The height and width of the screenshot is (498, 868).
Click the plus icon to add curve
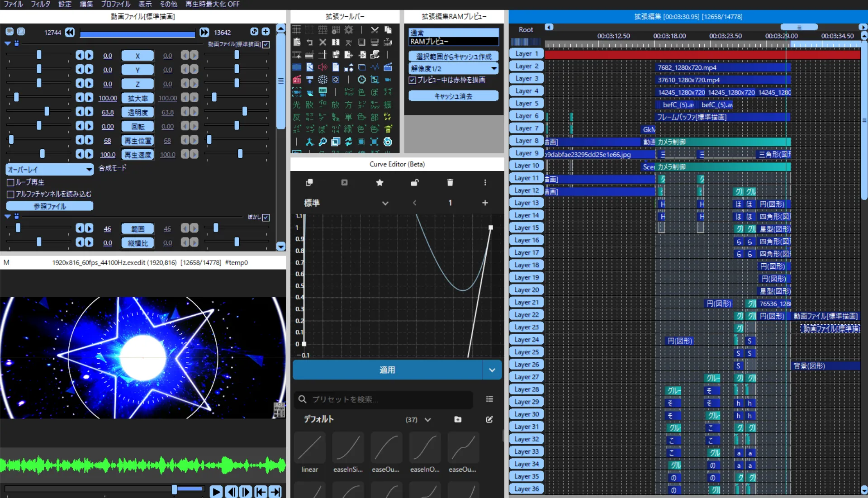click(x=485, y=203)
